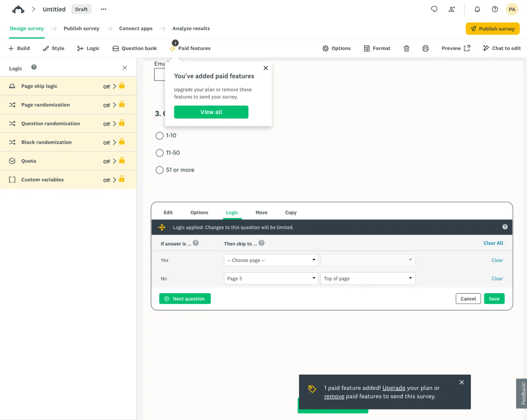This screenshot has height=420, width=527.
Task: Open the Page 3 dropdown for No
Action: pyautogui.click(x=271, y=278)
